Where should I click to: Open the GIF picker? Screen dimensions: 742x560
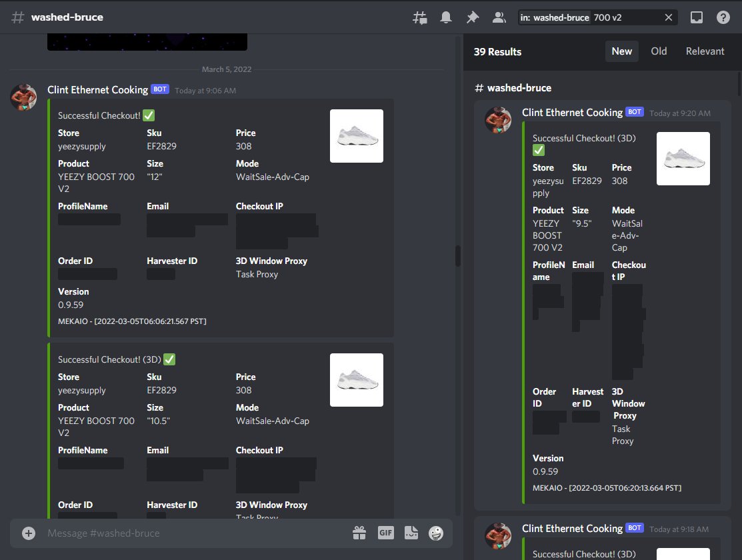(x=386, y=533)
